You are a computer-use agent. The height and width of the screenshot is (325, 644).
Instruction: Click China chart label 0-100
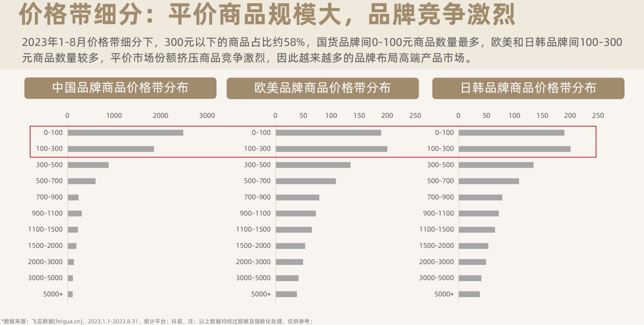tap(53, 133)
